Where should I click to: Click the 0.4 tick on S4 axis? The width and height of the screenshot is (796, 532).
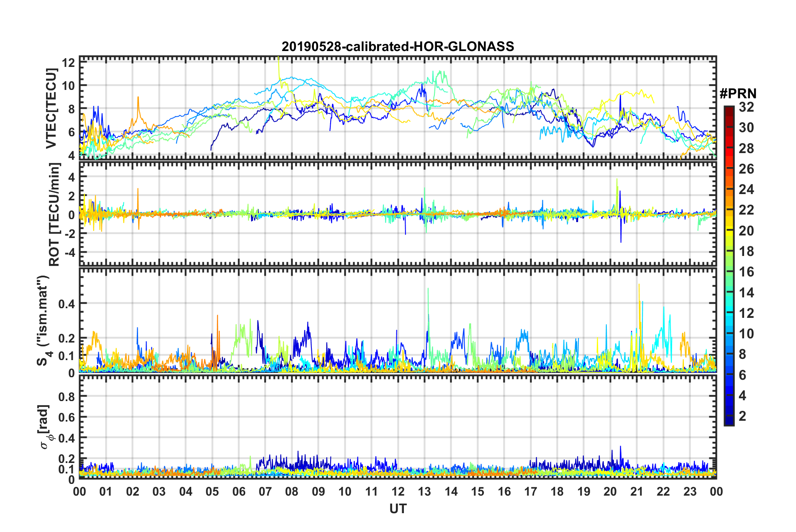(67, 304)
